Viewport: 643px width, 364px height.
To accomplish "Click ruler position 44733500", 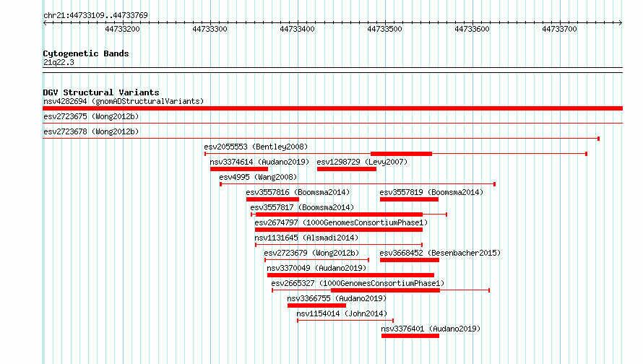I will (384, 29).
